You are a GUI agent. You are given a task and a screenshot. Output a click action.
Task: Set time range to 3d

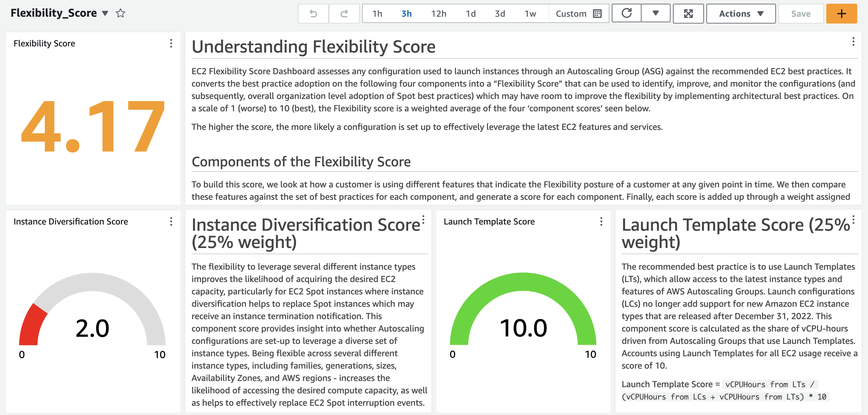tap(500, 14)
